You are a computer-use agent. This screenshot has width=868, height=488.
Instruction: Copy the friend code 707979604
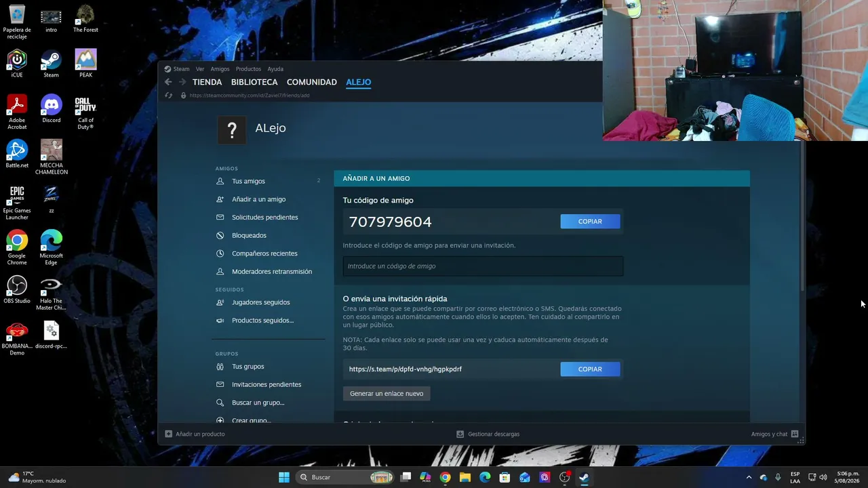pos(590,222)
